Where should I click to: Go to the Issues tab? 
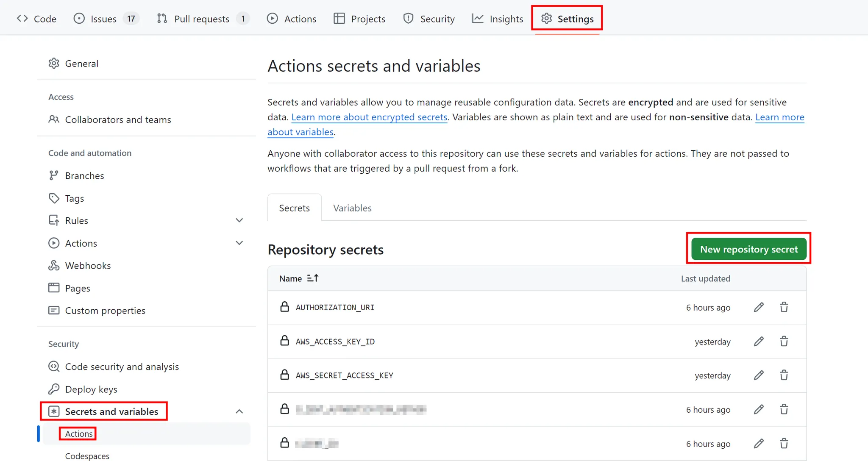106,19
